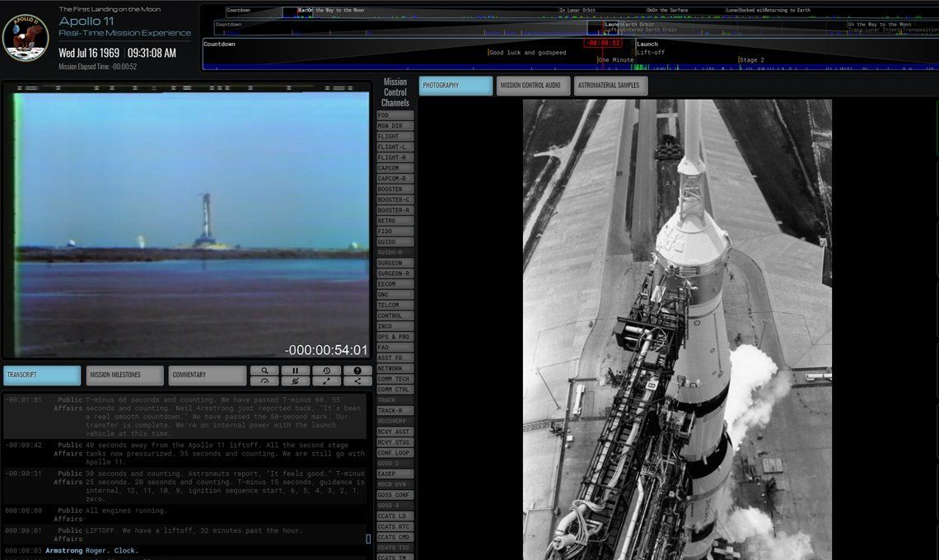The height and width of the screenshot is (560, 939).
Task: Open the GNC channel
Action: point(395,295)
